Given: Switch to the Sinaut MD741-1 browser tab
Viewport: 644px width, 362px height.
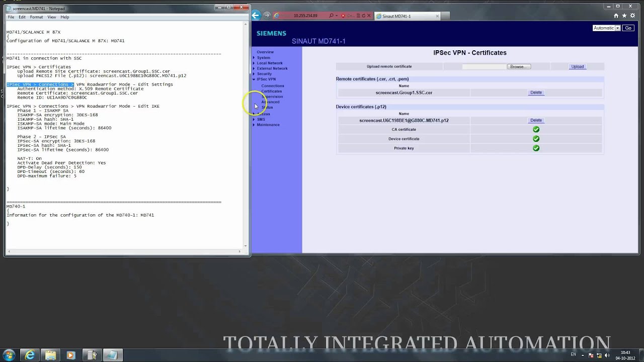Looking at the screenshot, I should pos(408,16).
